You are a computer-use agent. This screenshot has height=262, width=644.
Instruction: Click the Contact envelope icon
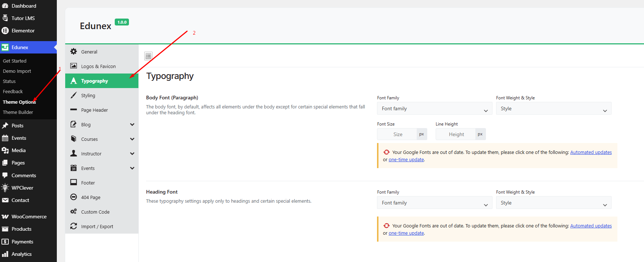pyautogui.click(x=5, y=200)
